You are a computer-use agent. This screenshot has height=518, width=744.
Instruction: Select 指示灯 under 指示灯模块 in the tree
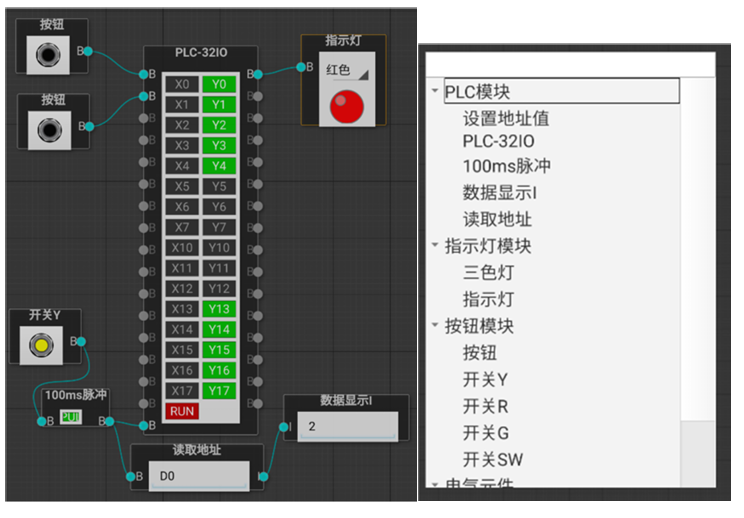point(489,299)
